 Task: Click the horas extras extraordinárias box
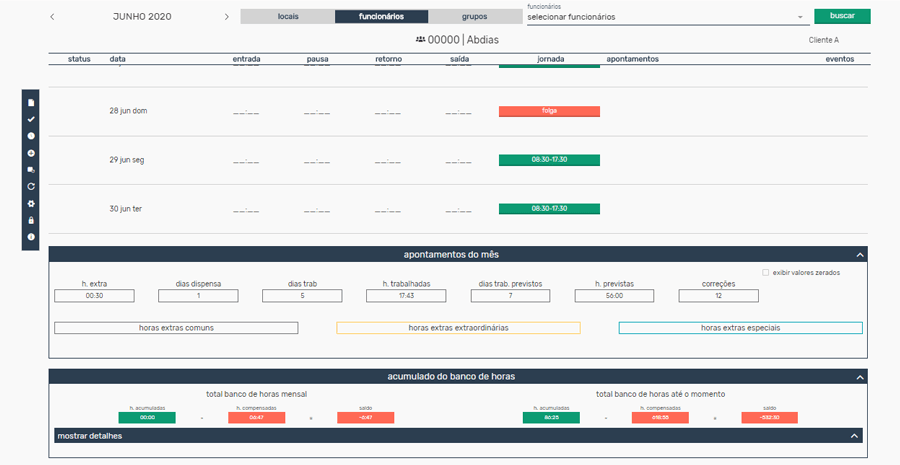click(x=458, y=328)
